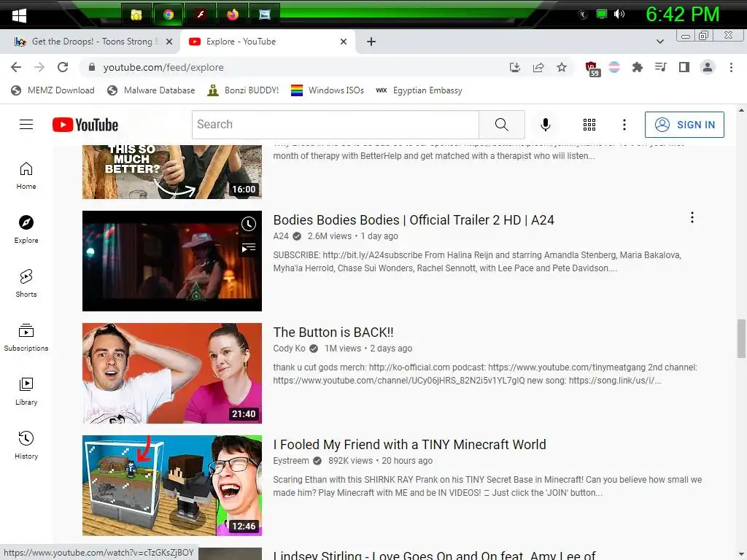Screen dimensions: 747x560
Task: Click the address bar URL field
Action: coord(295,68)
